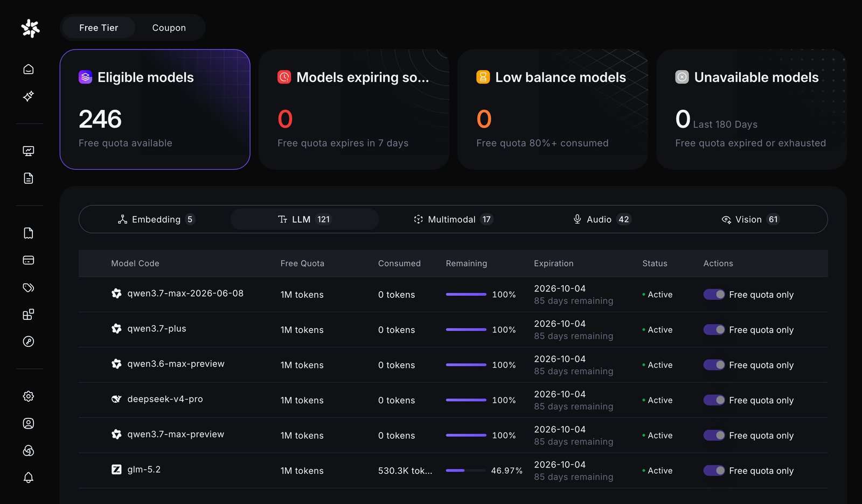Open the notifications bell icon
The width and height of the screenshot is (862, 504).
pyautogui.click(x=29, y=478)
